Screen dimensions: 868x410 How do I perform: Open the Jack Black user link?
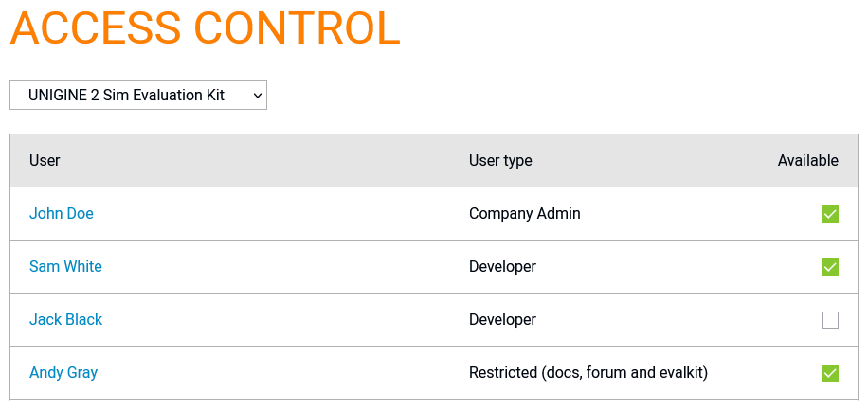(x=66, y=320)
